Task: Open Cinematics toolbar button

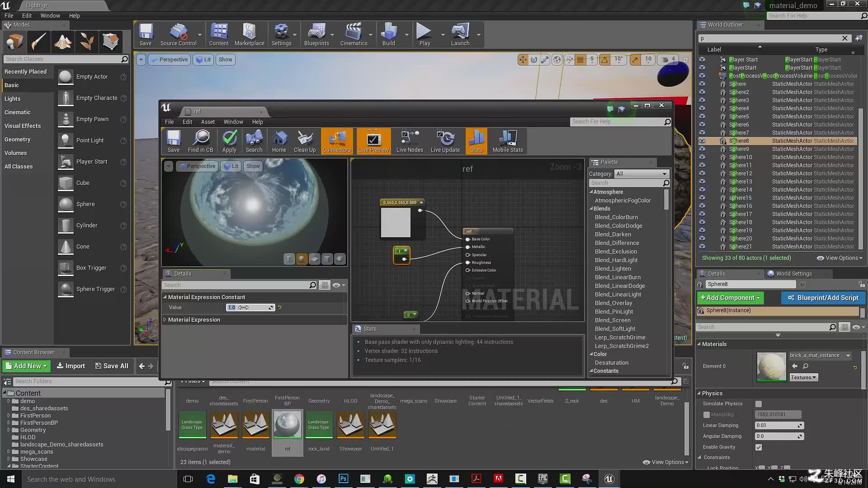Action: point(354,35)
